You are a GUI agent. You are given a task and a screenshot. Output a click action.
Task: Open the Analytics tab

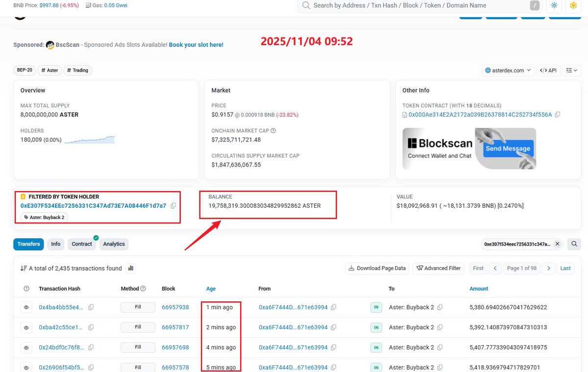point(114,244)
